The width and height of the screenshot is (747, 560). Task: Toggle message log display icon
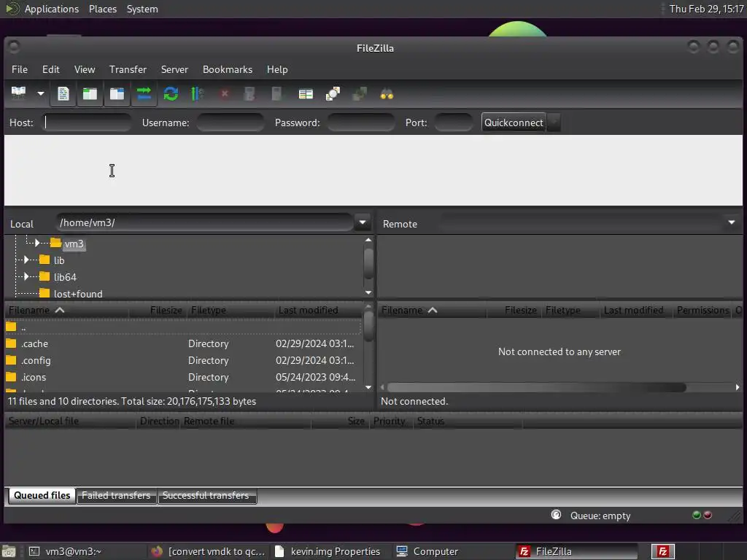tap(63, 94)
